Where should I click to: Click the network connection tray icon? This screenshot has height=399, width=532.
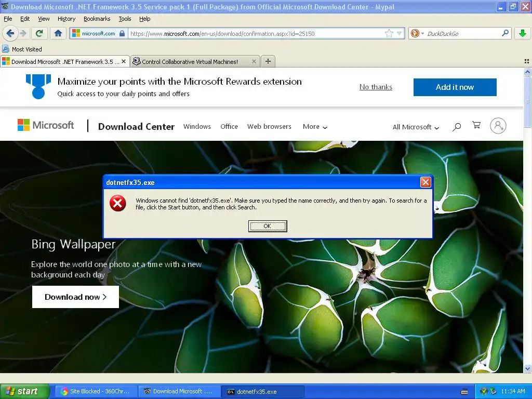493,391
